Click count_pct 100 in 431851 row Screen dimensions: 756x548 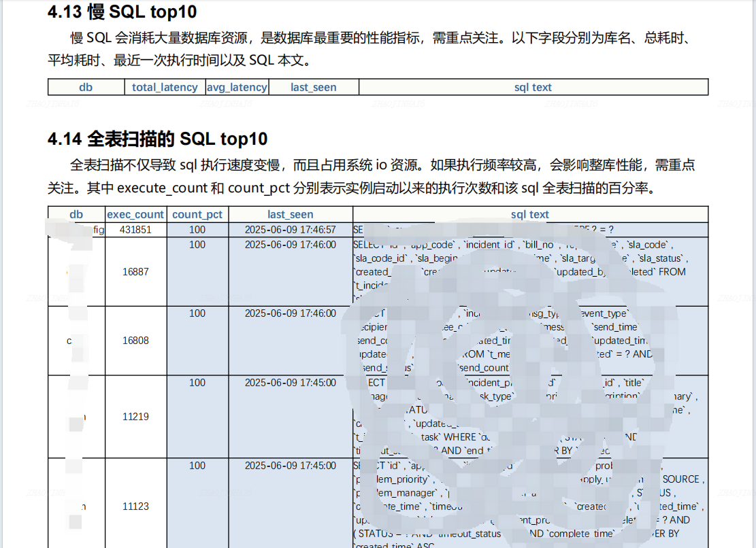click(197, 230)
